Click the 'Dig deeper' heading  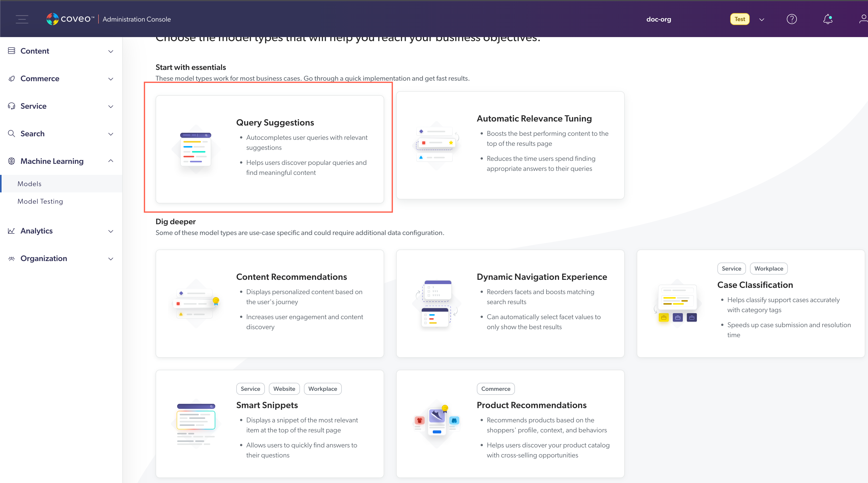pyautogui.click(x=176, y=221)
